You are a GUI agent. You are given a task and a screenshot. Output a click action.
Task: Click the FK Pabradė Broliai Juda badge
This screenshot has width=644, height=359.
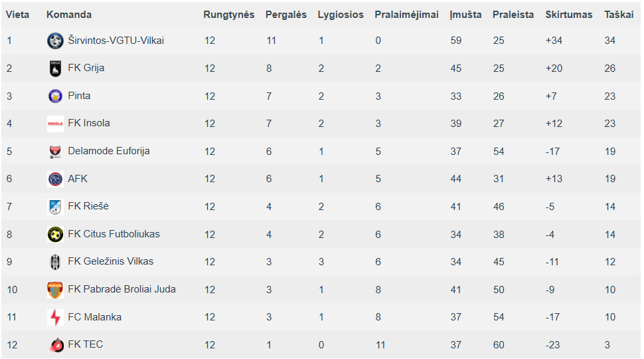[x=55, y=289]
